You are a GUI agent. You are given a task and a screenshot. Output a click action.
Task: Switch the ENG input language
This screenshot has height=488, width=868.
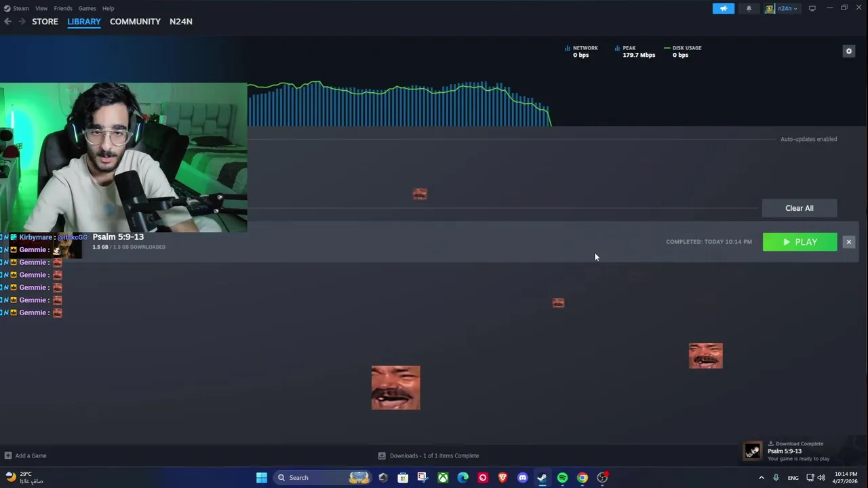click(793, 478)
